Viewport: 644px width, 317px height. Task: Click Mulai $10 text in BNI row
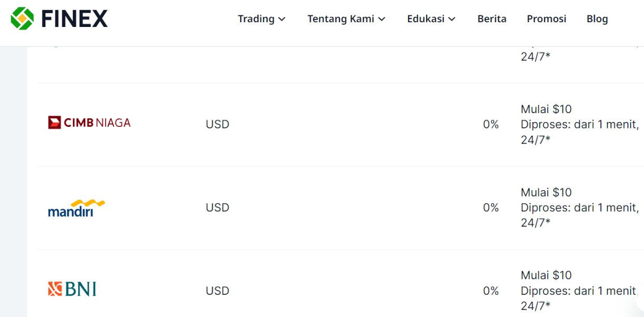(x=546, y=275)
